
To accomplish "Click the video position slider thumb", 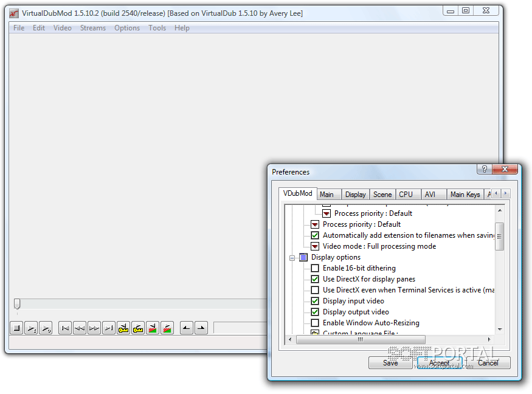I will click(17, 304).
